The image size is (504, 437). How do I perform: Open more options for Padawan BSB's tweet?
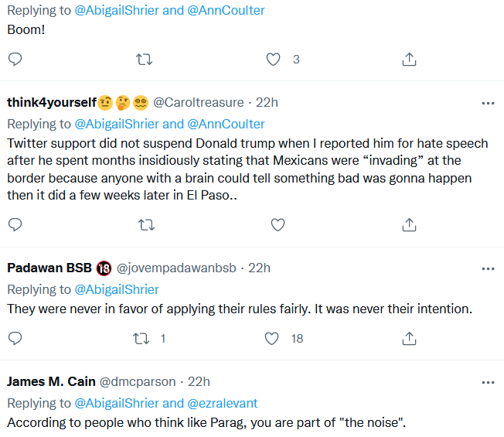pos(488,269)
